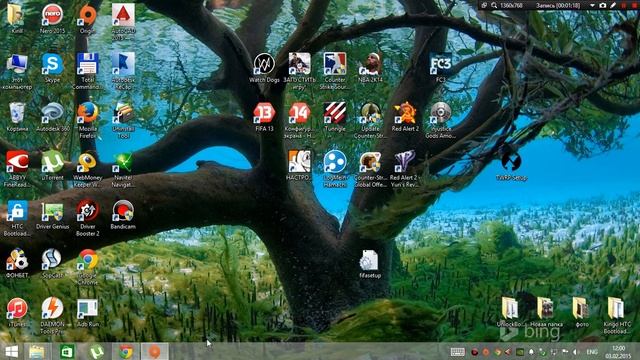This screenshot has height=360, width=640.
Task: Open the green Store taskbar icon
Action: (x=67, y=351)
